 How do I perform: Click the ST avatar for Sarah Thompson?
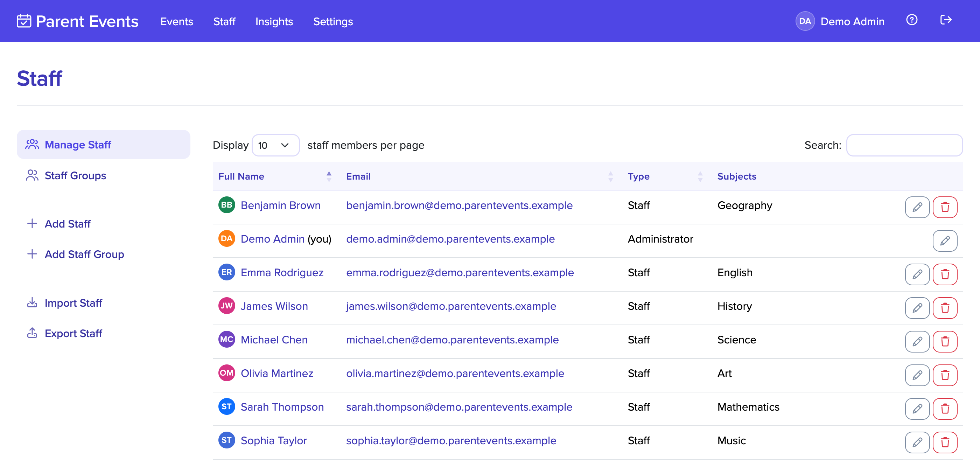[x=226, y=406]
